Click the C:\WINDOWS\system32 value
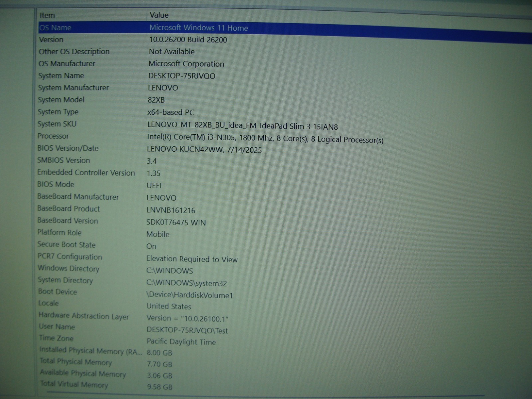The image size is (532, 399). pos(187,283)
